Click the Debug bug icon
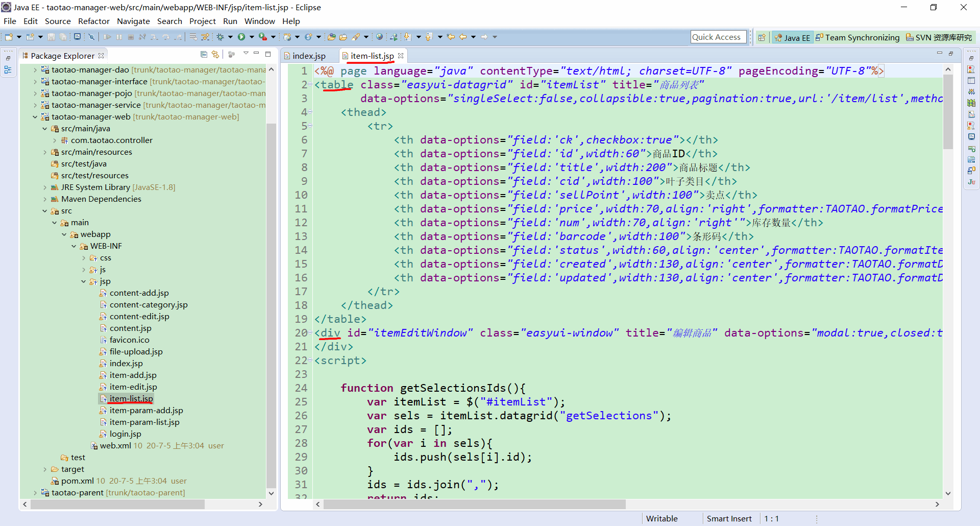Screen dimensions: 980x526 tap(220, 37)
